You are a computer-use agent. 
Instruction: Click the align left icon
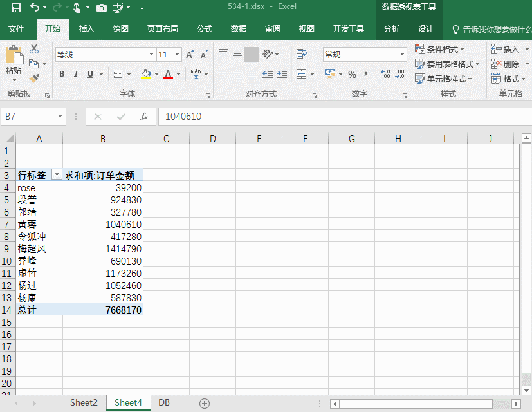pos(223,73)
